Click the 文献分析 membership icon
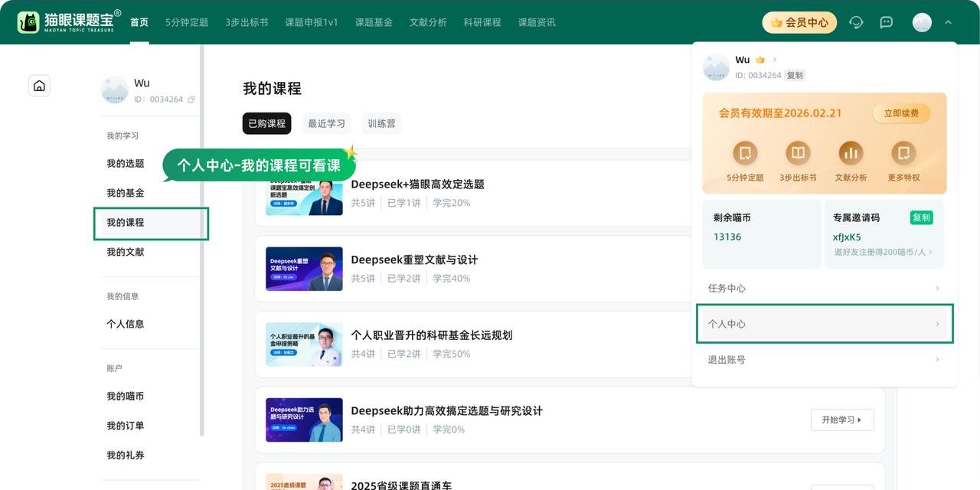This screenshot has width=980, height=490. 851,153
